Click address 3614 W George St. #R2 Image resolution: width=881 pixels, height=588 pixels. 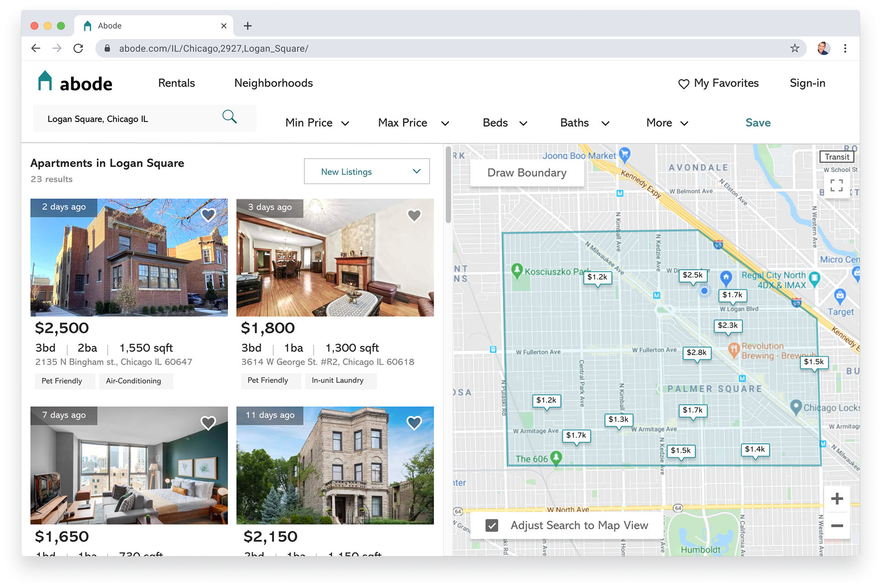click(x=328, y=362)
